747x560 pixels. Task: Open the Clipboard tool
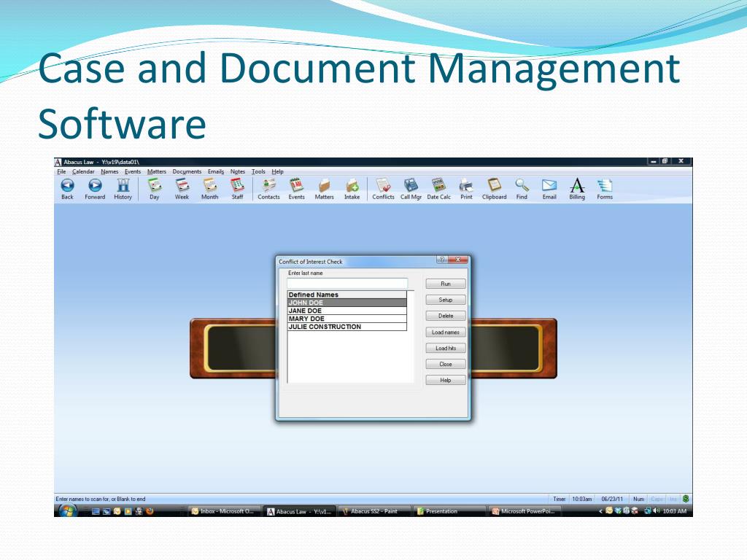click(494, 189)
